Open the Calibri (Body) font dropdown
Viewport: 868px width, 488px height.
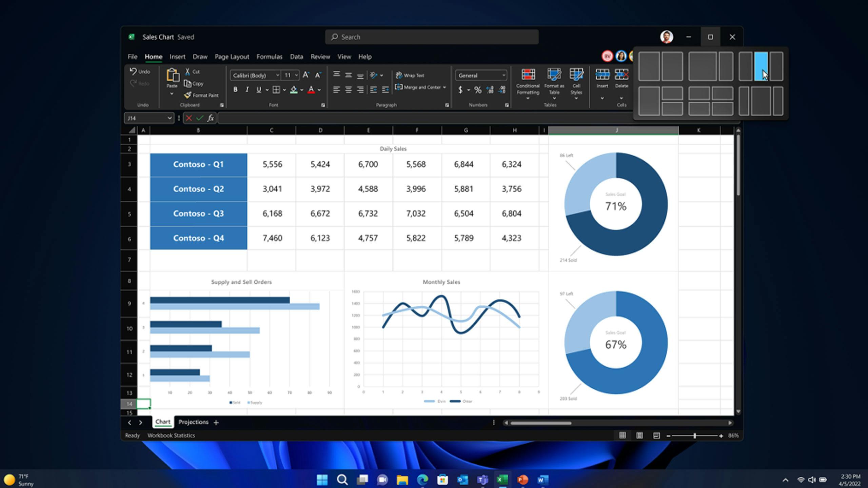277,75
